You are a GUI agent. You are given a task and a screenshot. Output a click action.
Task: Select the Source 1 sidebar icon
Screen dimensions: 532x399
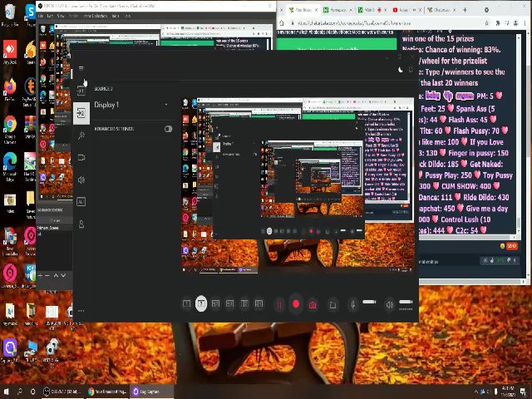(81, 91)
